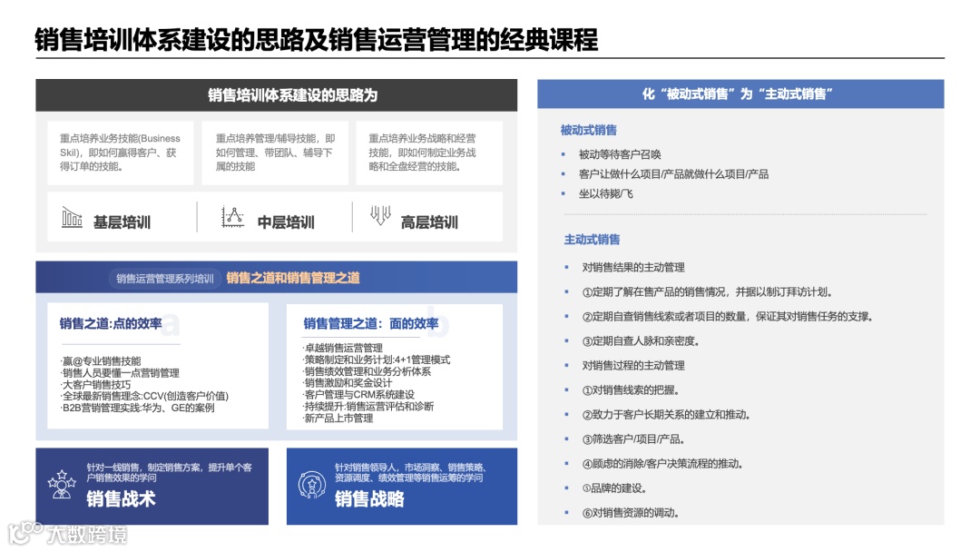Click the badge icon beside 销售战略

pyautogui.click(x=312, y=485)
